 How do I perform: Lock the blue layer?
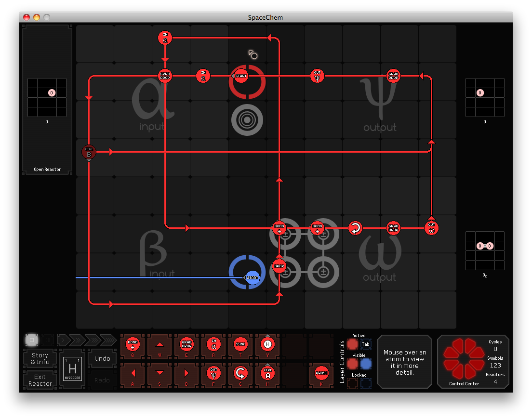[366, 383]
